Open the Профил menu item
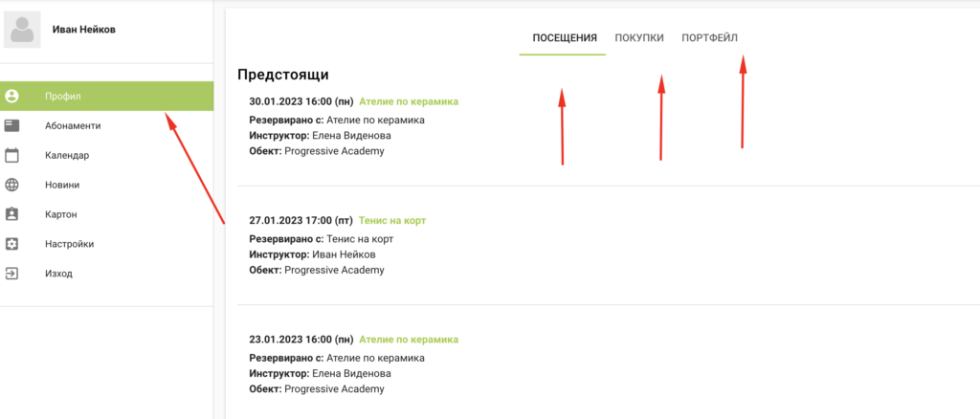The image size is (980, 419). coord(107,97)
